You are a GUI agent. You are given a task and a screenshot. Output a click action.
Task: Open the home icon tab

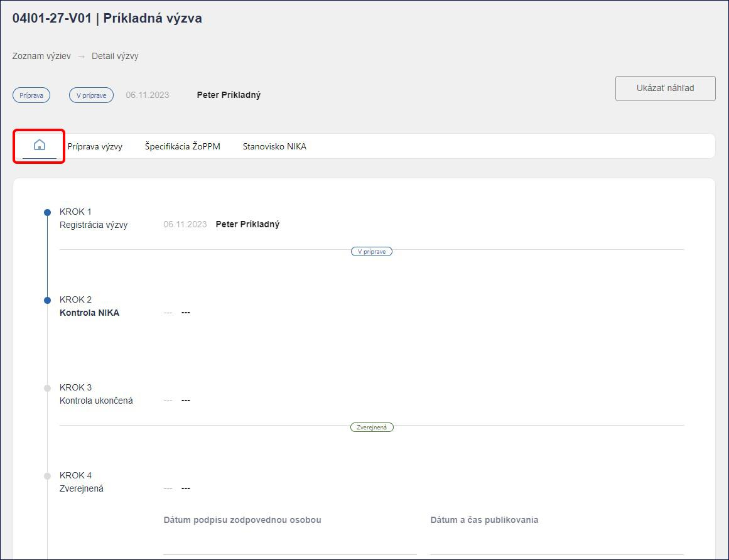(x=40, y=145)
